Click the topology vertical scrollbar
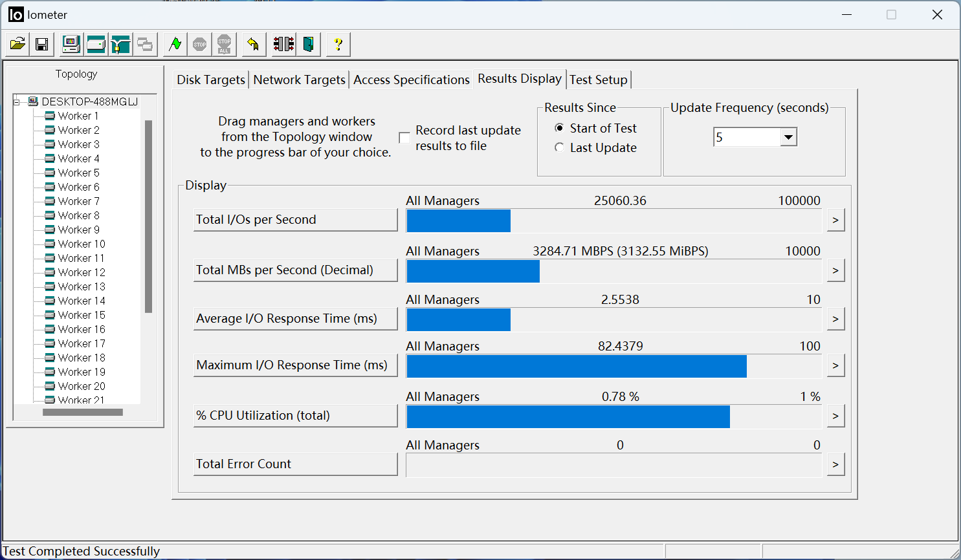This screenshot has width=961, height=560. point(148,217)
